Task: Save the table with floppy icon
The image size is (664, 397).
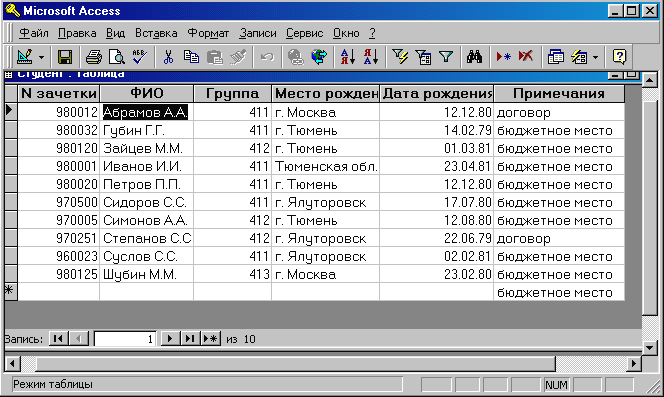Action: pyautogui.click(x=65, y=57)
